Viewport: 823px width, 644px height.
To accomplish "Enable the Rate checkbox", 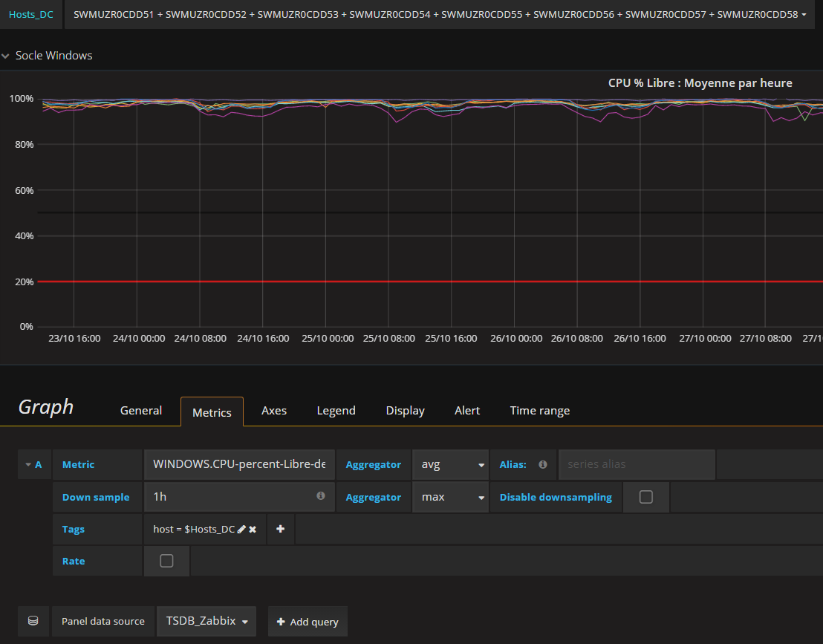I will click(x=166, y=561).
